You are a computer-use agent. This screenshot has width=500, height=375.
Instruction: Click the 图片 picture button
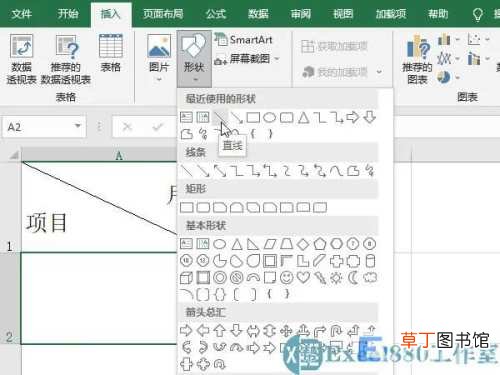159,58
